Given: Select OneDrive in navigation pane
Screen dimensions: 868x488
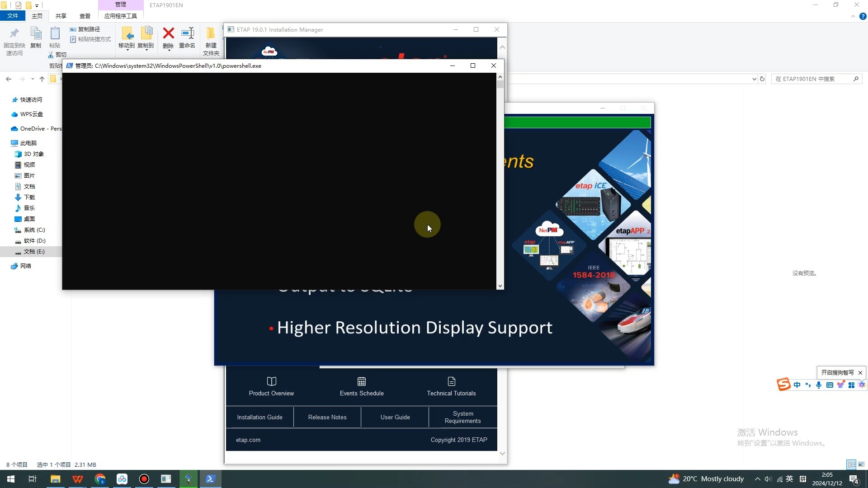Looking at the screenshot, I should click(36, 129).
